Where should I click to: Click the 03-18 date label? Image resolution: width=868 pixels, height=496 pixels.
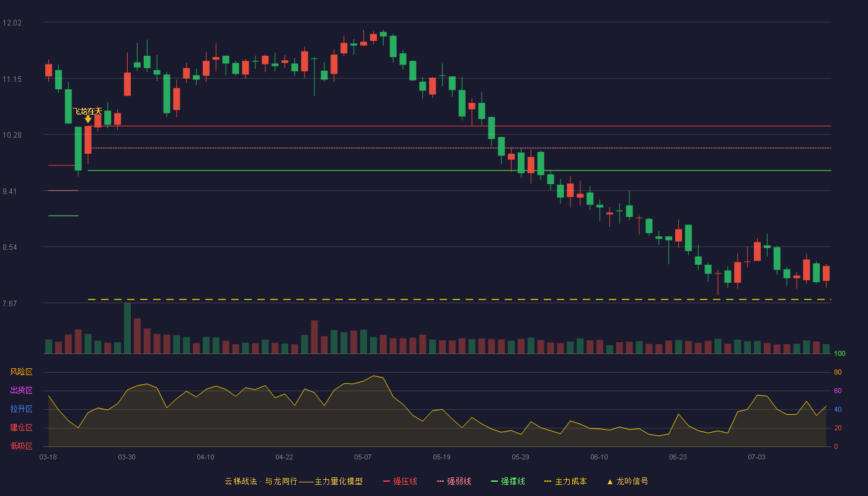pyautogui.click(x=48, y=457)
